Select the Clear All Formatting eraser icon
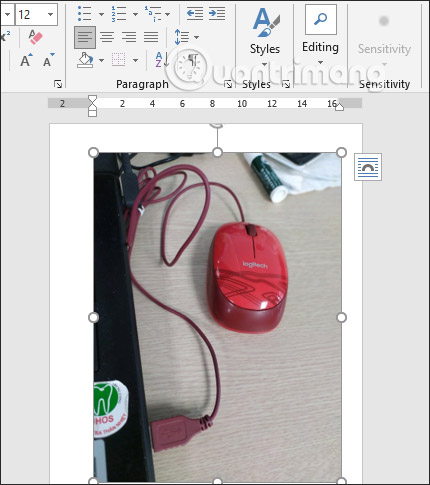Viewport: 430px width, 485px height. point(35,37)
